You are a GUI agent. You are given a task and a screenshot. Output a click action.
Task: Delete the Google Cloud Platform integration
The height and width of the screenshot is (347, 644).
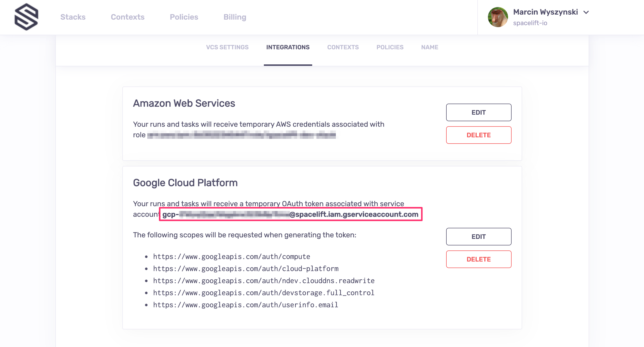pos(479,259)
